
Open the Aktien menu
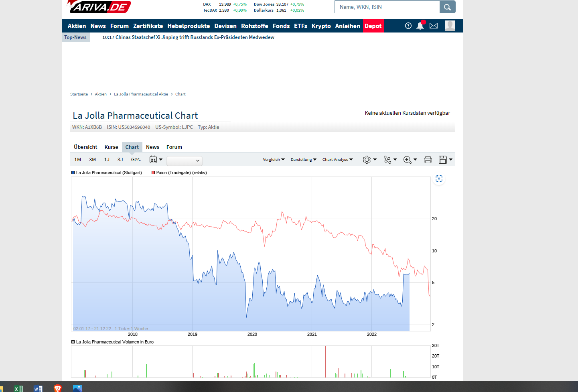tap(77, 26)
